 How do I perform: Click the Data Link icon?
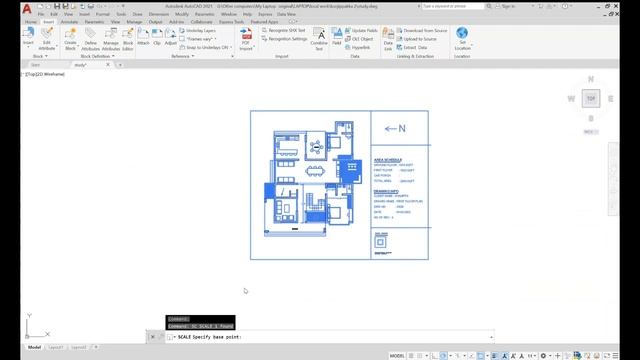(x=388, y=33)
